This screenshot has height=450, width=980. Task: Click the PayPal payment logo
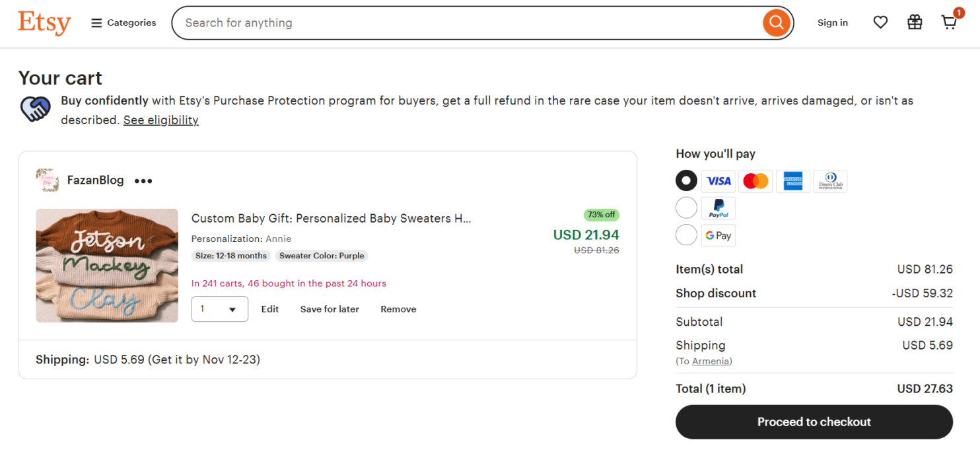(718, 207)
